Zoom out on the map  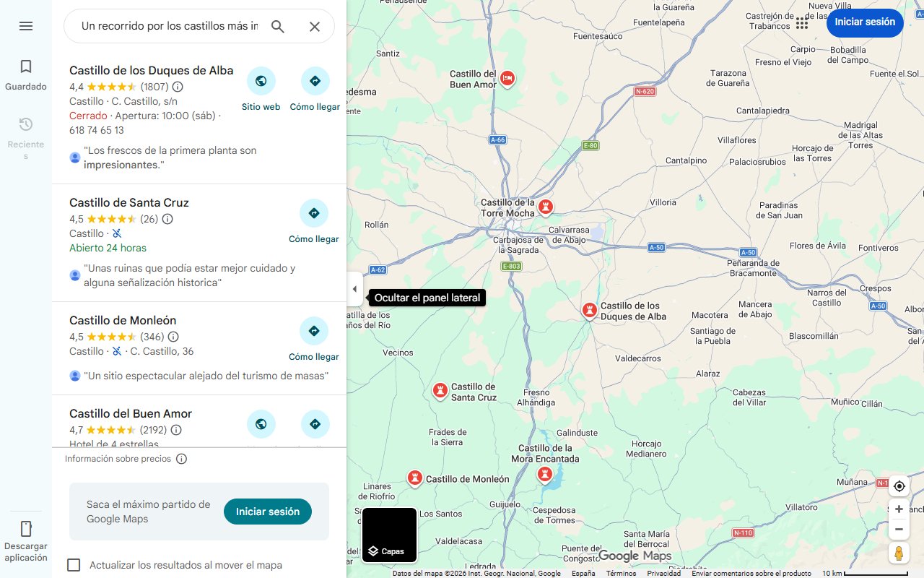899,529
